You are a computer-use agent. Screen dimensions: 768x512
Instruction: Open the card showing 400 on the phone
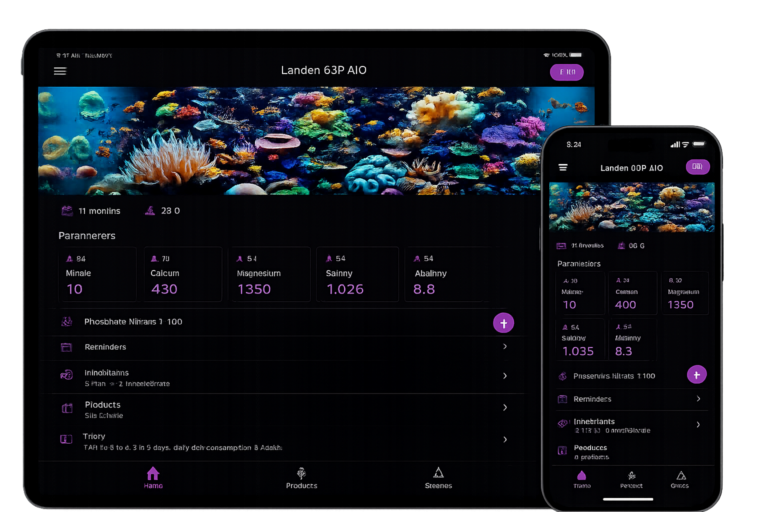[x=633, y=293]
